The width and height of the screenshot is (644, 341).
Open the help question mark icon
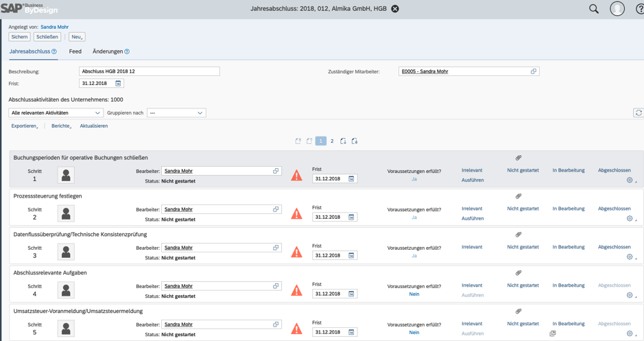coord(640,9)
